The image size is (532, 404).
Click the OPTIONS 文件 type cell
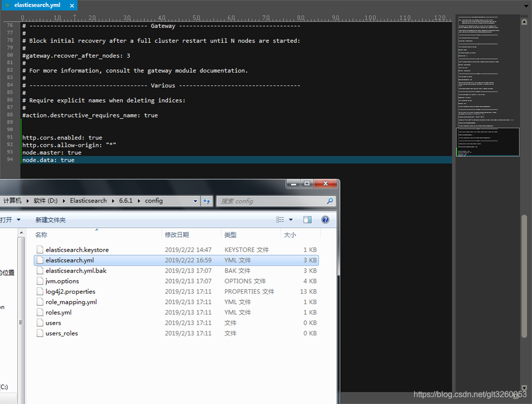point(245,281)
